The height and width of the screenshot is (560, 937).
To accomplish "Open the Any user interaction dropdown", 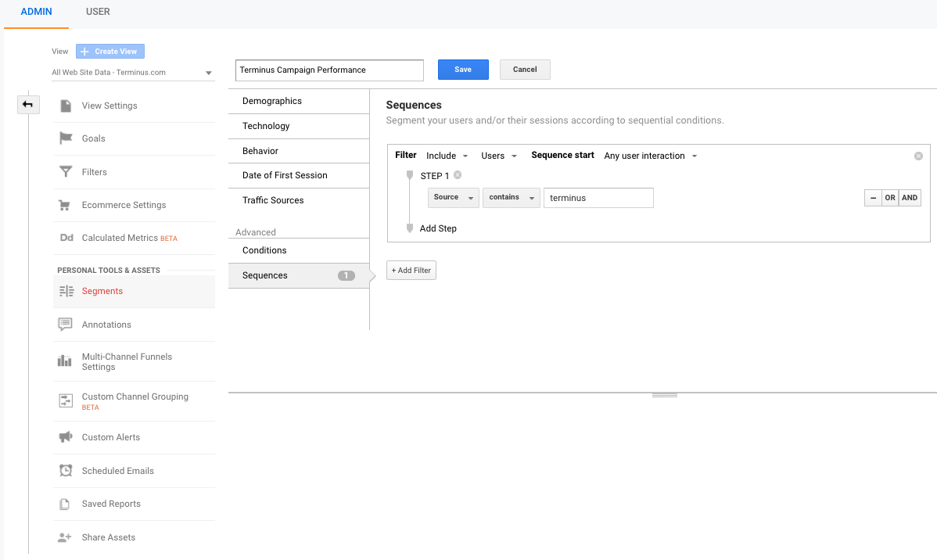I will [x=651, y=156].
